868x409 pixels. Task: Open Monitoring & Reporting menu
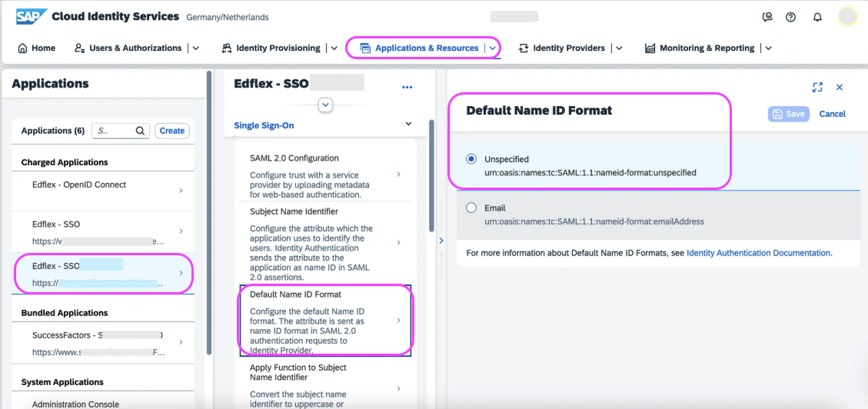coord(700,48)
